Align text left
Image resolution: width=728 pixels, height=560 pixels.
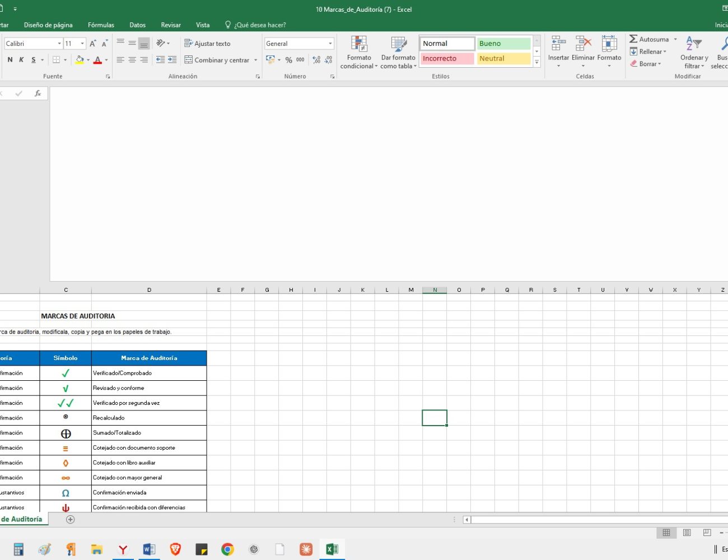pyautogui.click(x=120, y=60)
